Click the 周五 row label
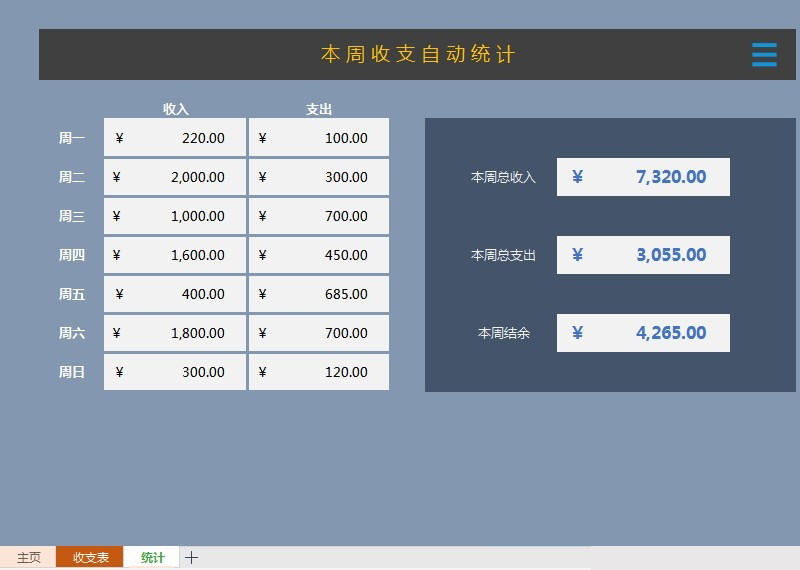 72,294
